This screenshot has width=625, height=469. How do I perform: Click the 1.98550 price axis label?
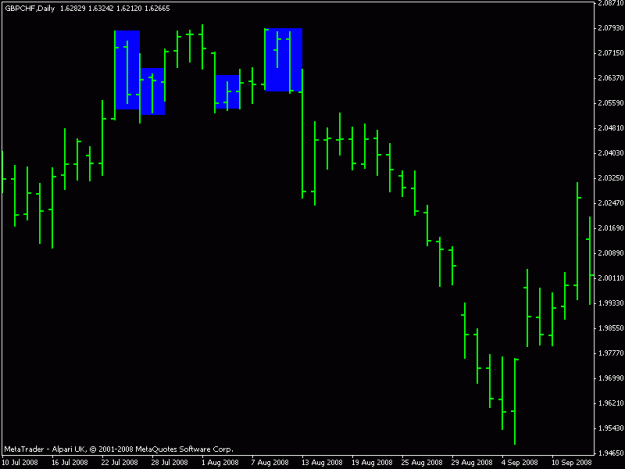[610, 328]
